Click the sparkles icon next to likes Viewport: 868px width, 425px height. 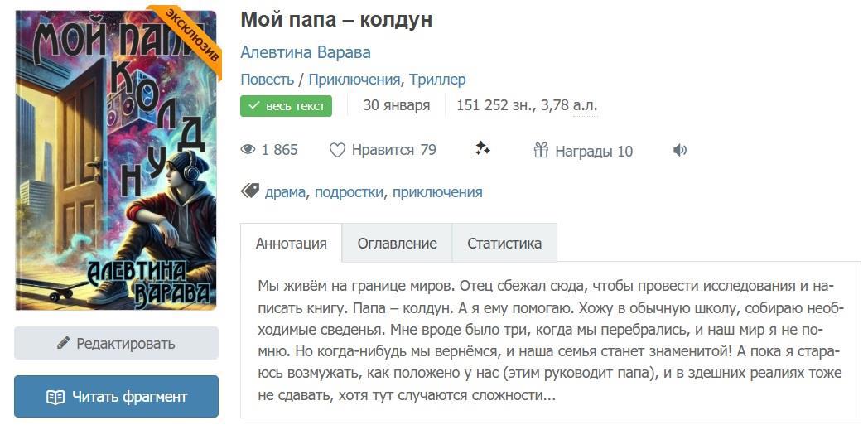coord(483,149)
